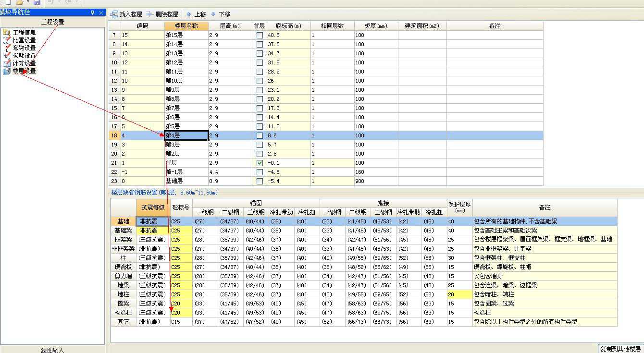
Task: Open the dropdown arrow beside Open folder icon
Action: pos(28,2)
